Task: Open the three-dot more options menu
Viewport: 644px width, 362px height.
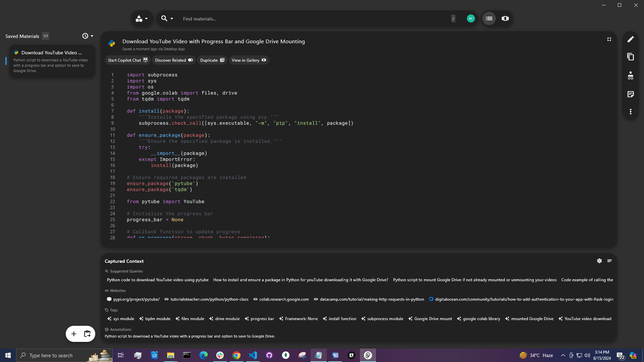Action: [631, 112]
